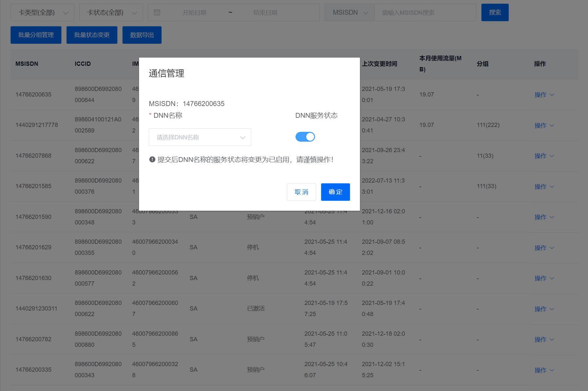The image size is (588, 391).
Task: Expand the 卡类型(全部) dropdown
Action: pyautogui.click(x=43, y=12)
